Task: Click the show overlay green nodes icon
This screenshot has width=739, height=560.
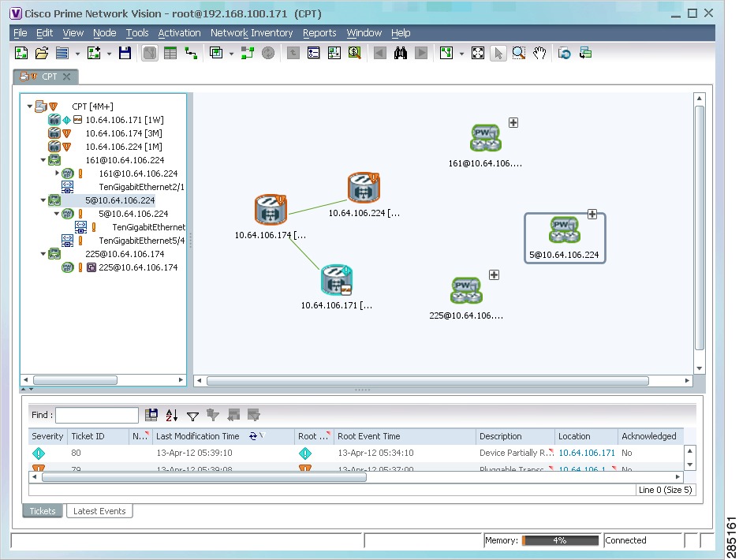Action: (x=248, y=53)
